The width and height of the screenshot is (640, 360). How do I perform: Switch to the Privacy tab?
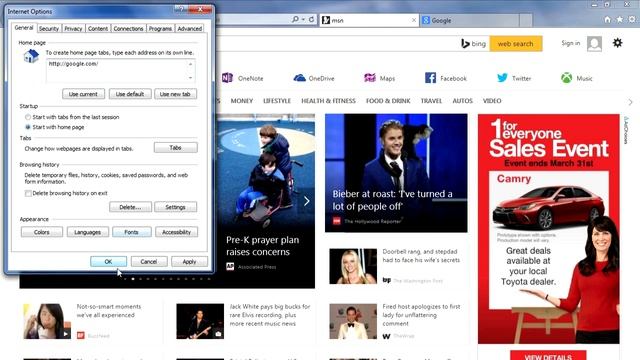pyautogui.click(x=73, y=29)
